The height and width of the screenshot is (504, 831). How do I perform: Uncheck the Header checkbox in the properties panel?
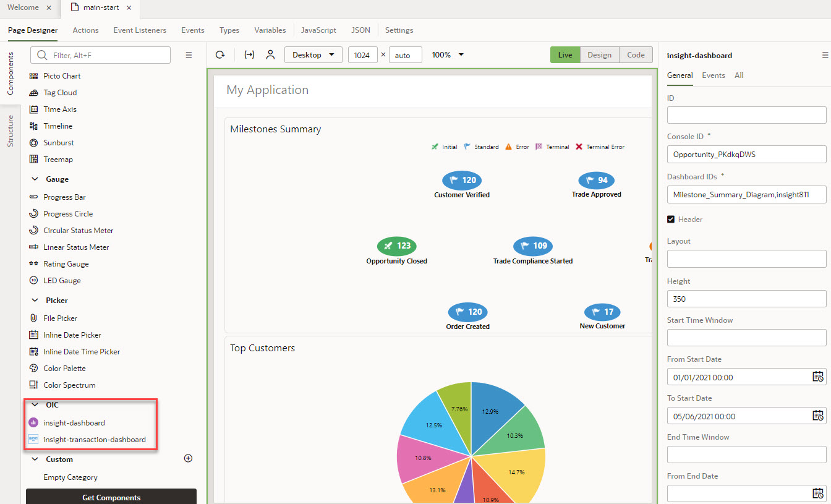671,219
